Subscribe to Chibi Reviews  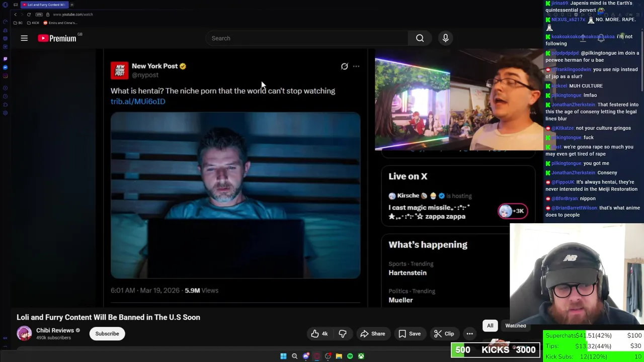107,333
